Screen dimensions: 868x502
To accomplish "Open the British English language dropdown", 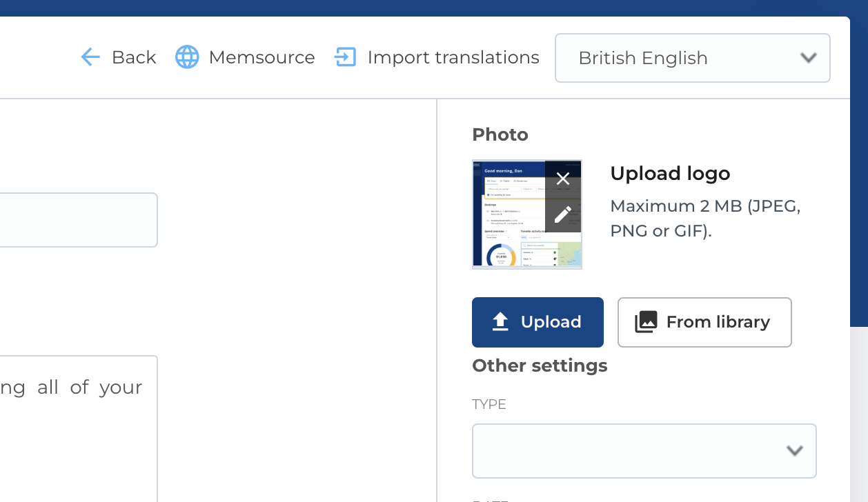I will pos(692,58).
